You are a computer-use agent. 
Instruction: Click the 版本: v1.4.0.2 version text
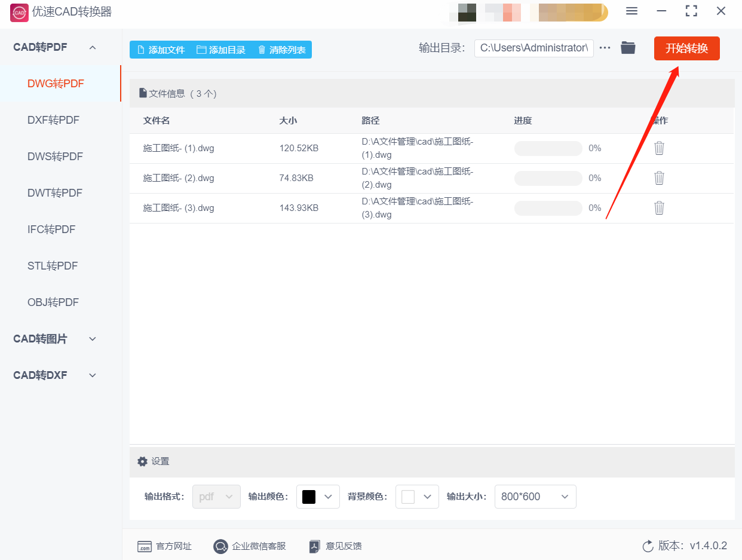point(692,546)
